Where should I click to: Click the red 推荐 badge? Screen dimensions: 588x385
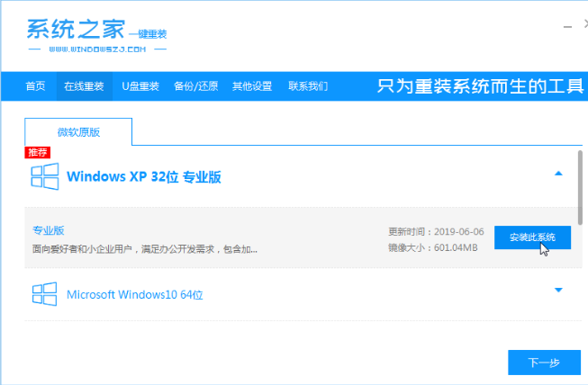point(38,153)
